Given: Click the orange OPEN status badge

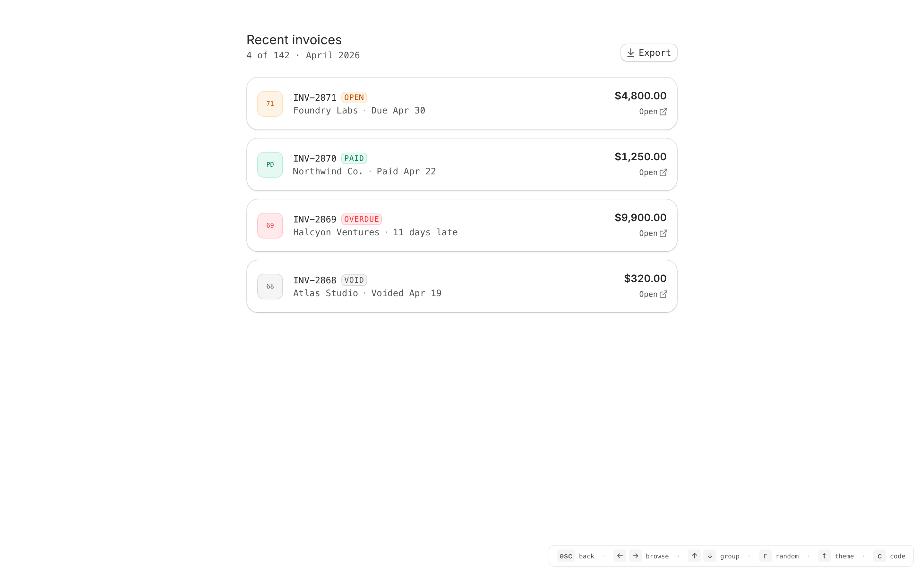Looking at the screenshot, I should 354,97.
